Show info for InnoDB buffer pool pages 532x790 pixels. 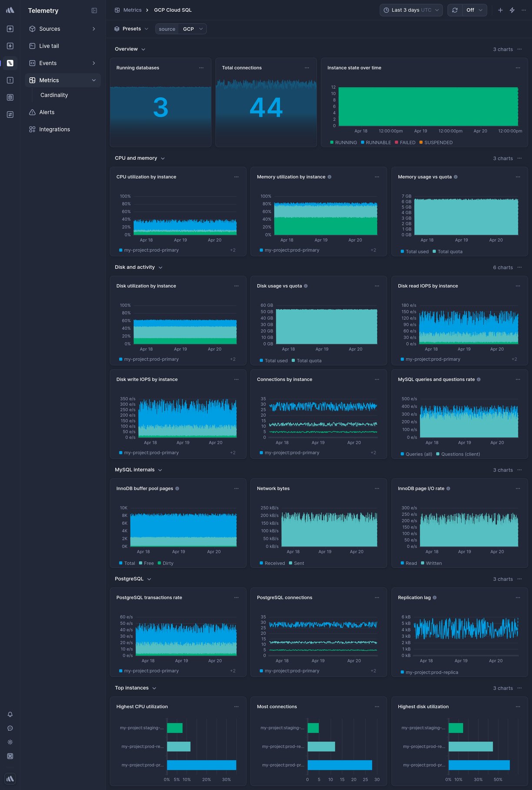(x=177, y=489)
